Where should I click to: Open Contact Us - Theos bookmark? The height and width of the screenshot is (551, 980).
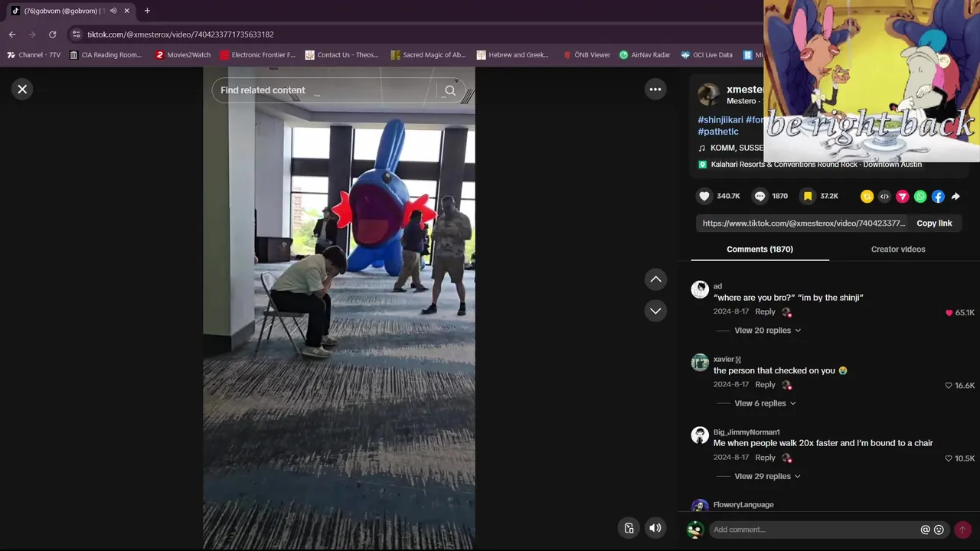[x=341, y=55]
